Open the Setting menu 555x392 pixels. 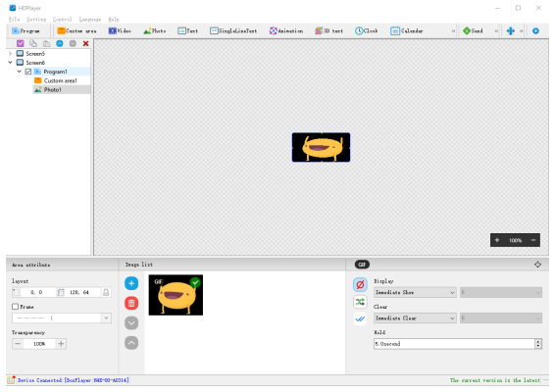click(x=36, y=19)
